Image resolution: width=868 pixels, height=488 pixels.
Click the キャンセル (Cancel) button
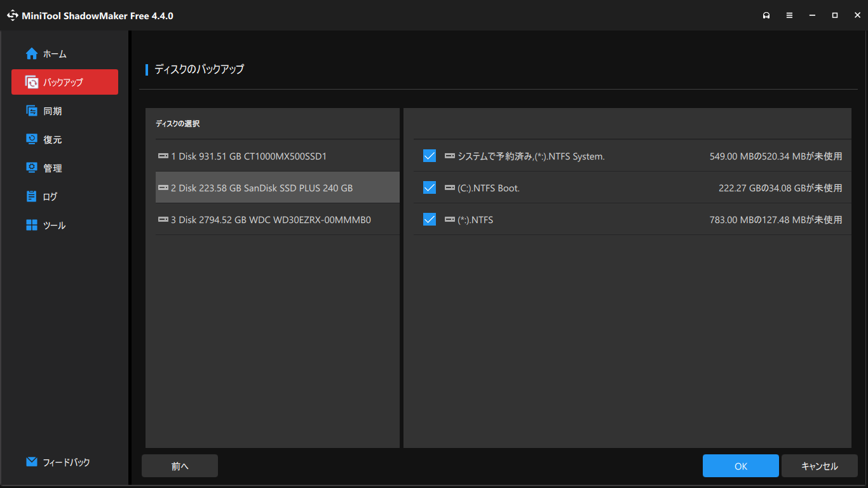point(819,466)
